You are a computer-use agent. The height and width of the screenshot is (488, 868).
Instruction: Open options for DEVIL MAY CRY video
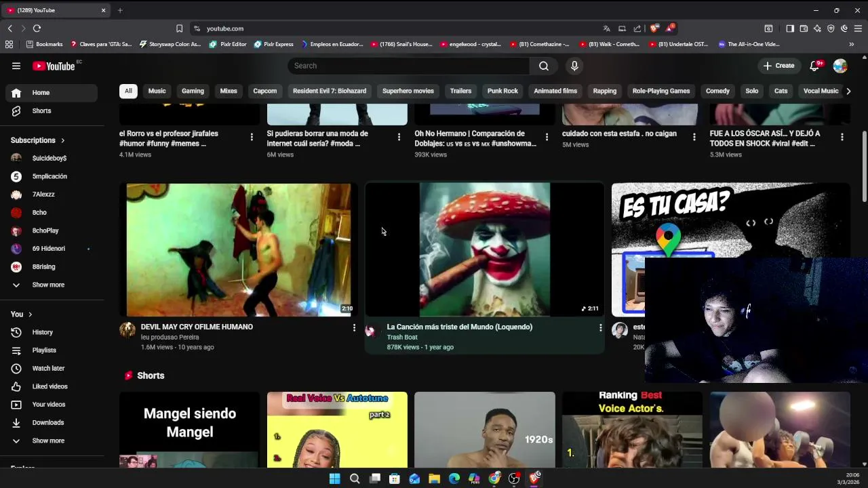[353, 328]
